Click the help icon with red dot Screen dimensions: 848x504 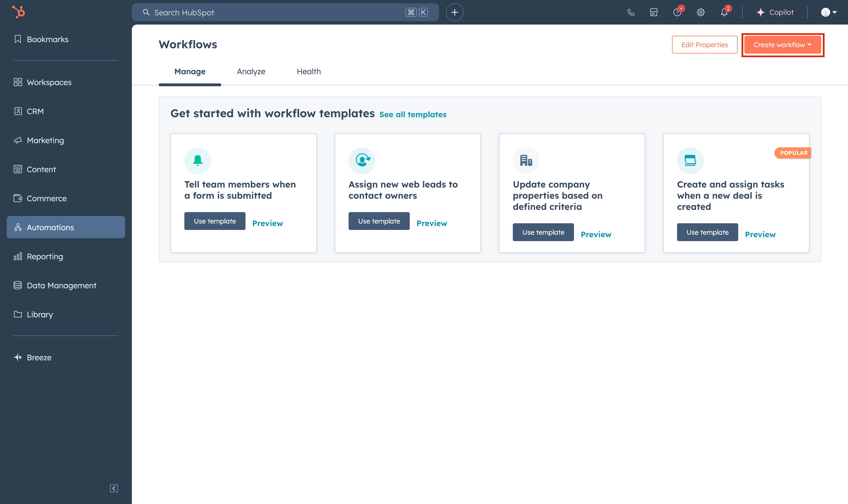coord(677,13)
